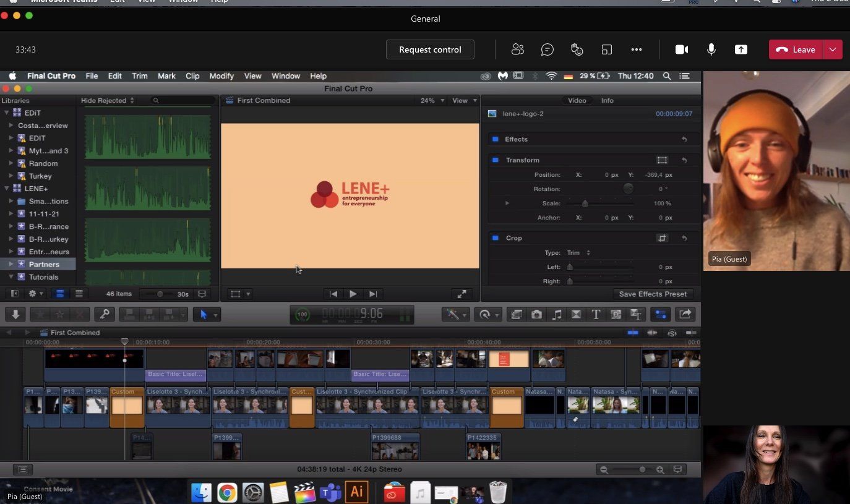Open Illustrator from the Dock
This screenshot has height=504, width=850.
[356, 492]
